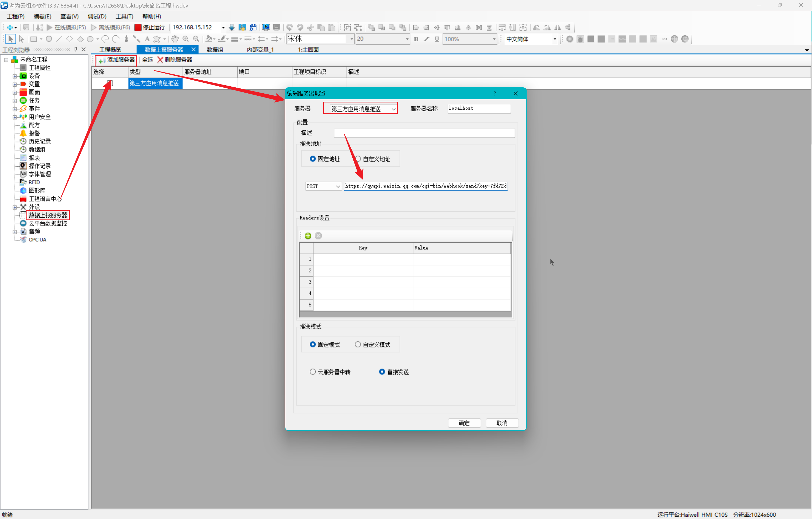Start offline simulation (F6)

pyautogui.click(x=110, y=27)
